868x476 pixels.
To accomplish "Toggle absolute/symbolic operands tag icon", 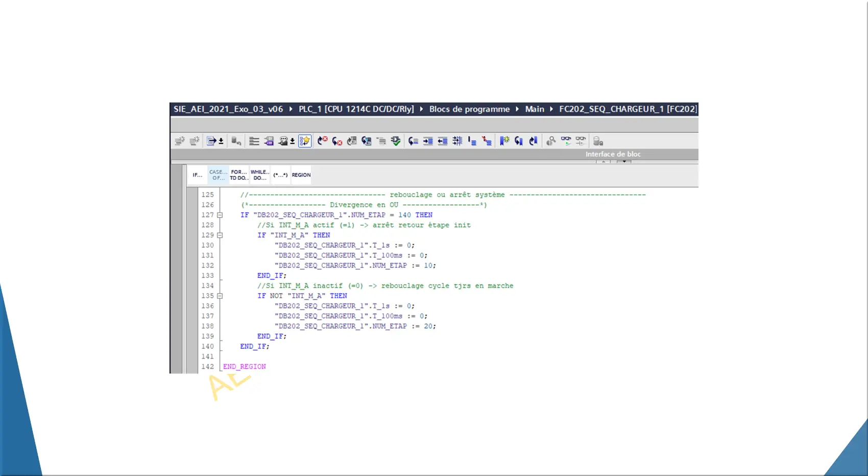I will [x=269, y=141].
